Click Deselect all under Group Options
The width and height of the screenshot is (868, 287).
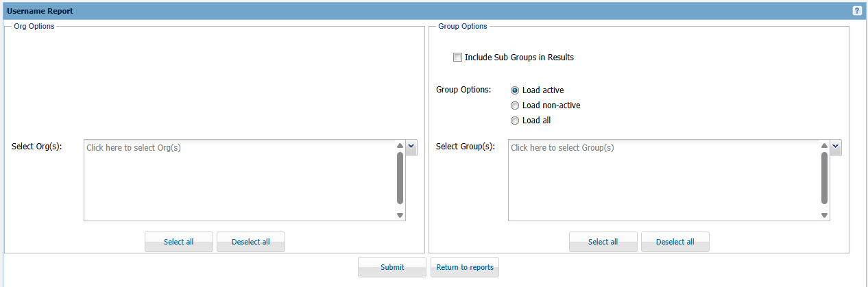(675, 242)
